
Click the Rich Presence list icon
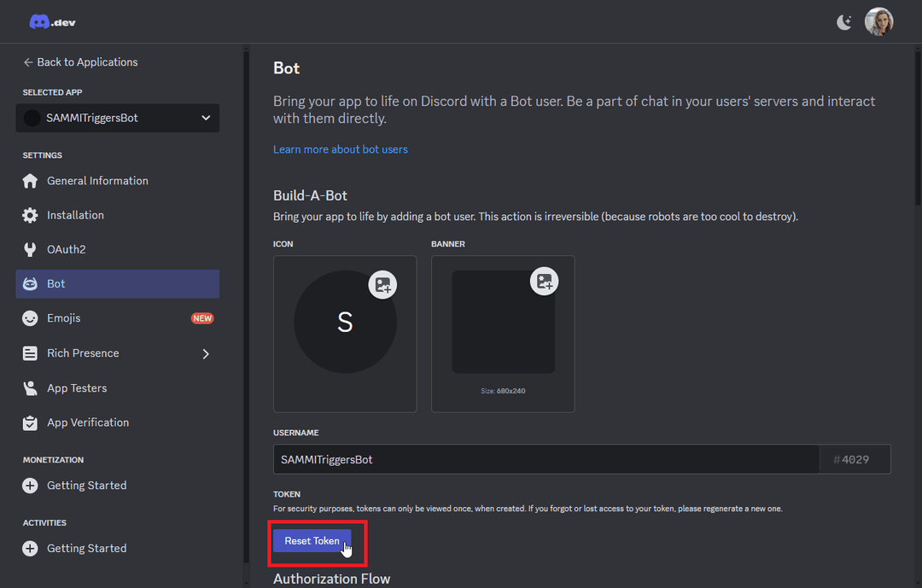pyautogui.click(x=30, y=353)
